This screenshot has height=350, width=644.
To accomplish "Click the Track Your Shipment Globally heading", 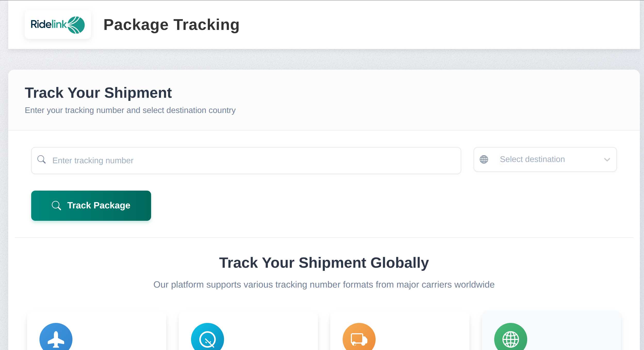I will click(x=324, y=263).
